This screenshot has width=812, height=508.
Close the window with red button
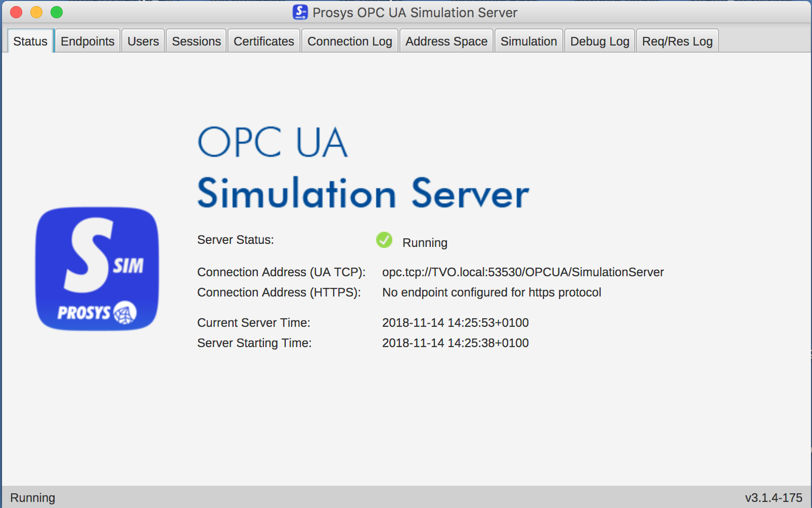point(16,12)
